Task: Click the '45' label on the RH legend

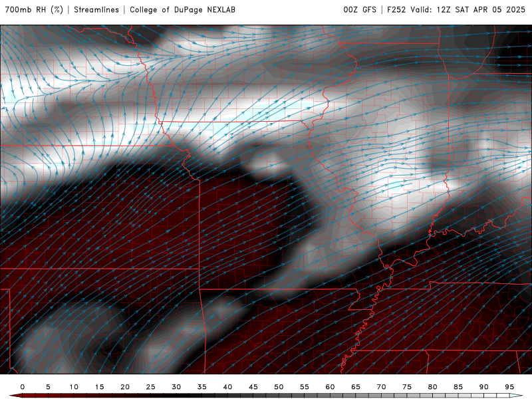Action: [253, 387]
